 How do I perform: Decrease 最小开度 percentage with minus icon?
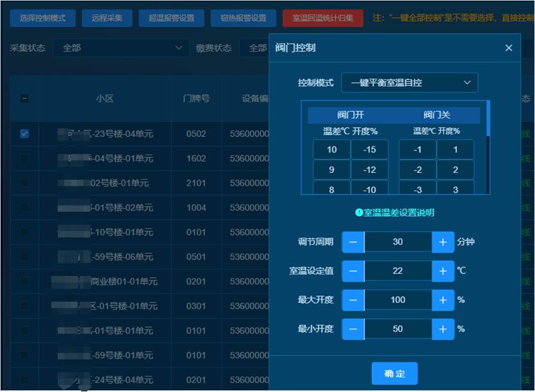(x=353, y=329)
